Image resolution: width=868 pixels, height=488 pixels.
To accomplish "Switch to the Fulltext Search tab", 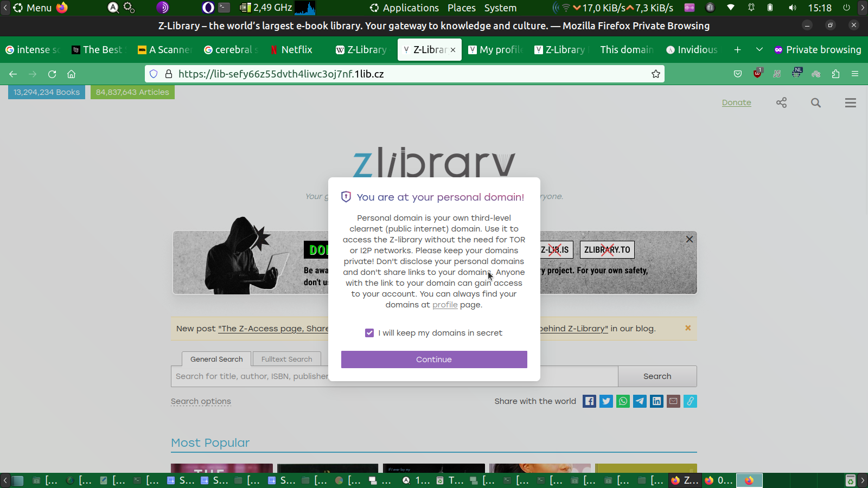I will pyautogui.click(x=287, y=359).
